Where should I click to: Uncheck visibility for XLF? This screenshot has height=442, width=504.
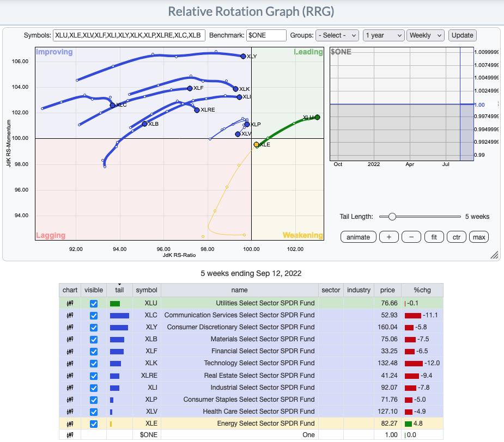pos(94,352)
